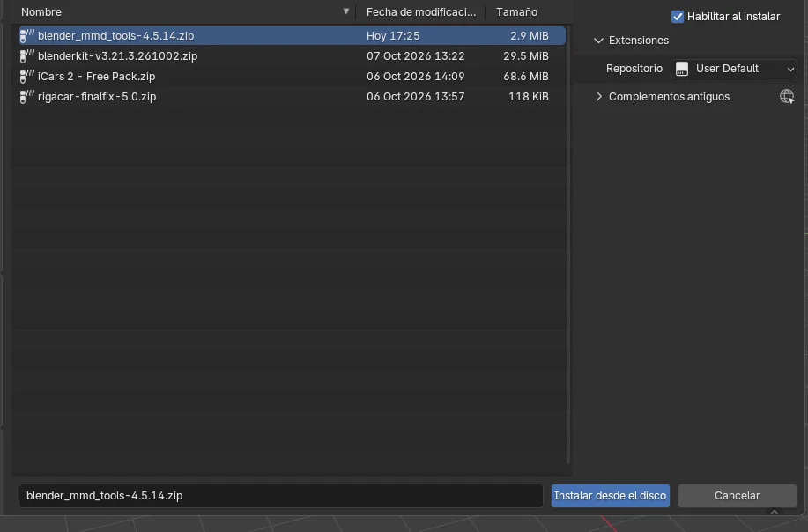Sort by Fecha de modificación column
Screen dimensions: 808x532
tap(421, 11)
